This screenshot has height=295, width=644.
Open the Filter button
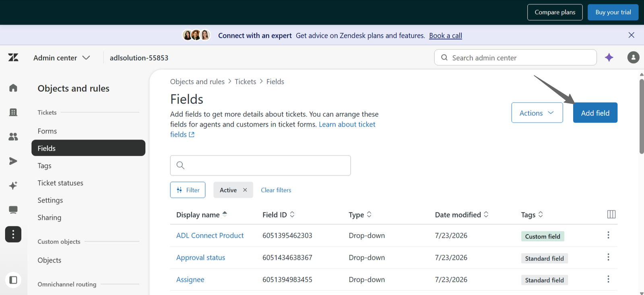point(188,190)
